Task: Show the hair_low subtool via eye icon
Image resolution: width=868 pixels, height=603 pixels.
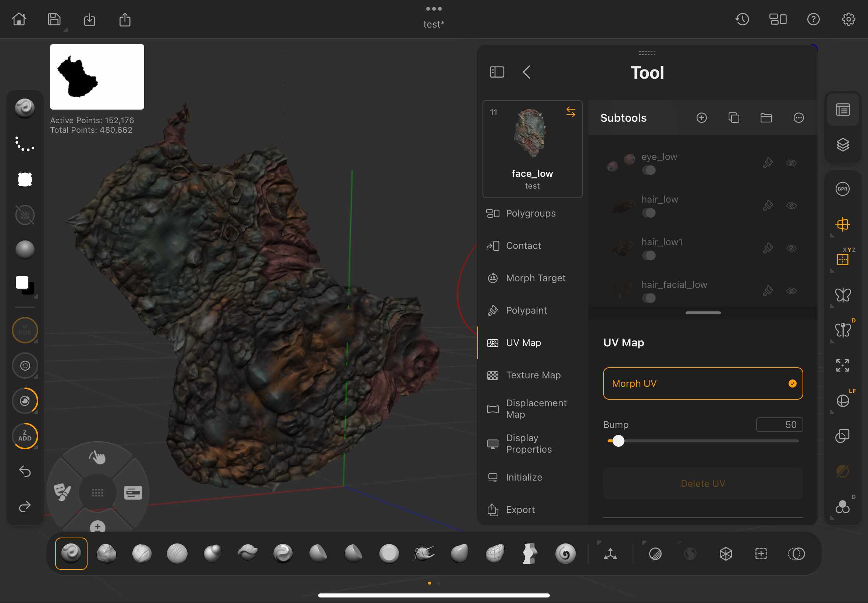Action: (x=791, y=206)
